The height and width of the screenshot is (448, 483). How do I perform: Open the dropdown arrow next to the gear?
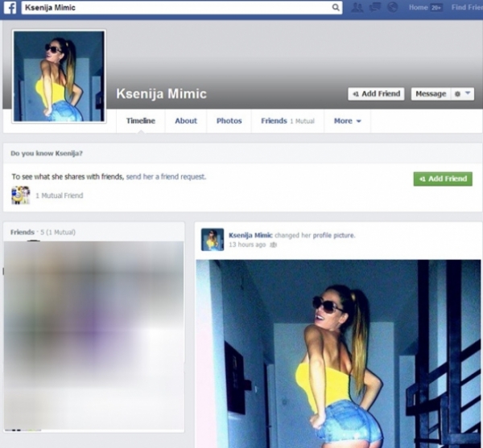[468, 92]
